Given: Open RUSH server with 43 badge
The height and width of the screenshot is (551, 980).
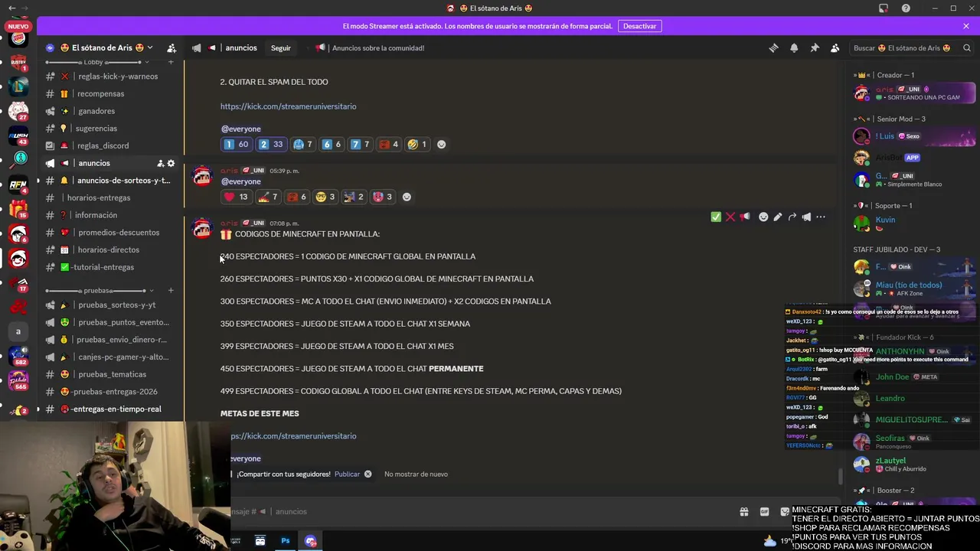Looking at the screenshot, I should coord(18,136).
